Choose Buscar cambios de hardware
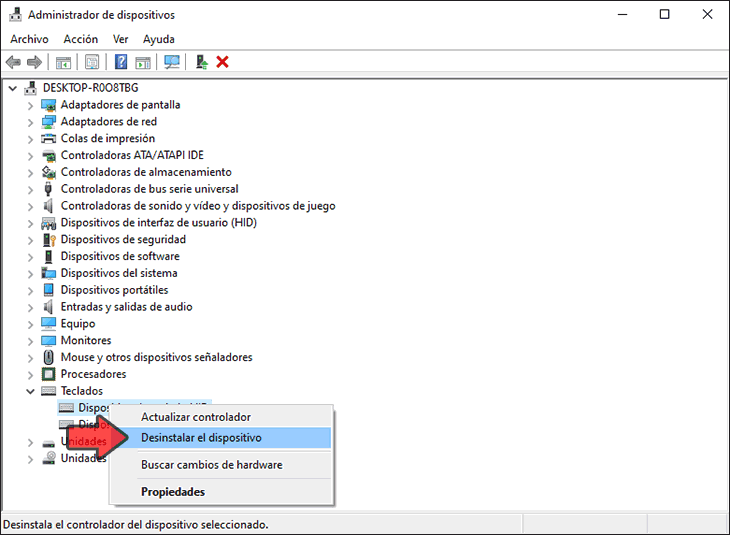The height and width of the screenshot is (535, 730). click(220, 465)
